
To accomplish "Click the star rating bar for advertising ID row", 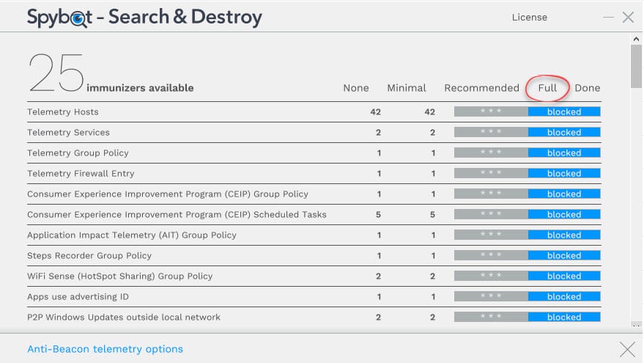I will [491, 296].
